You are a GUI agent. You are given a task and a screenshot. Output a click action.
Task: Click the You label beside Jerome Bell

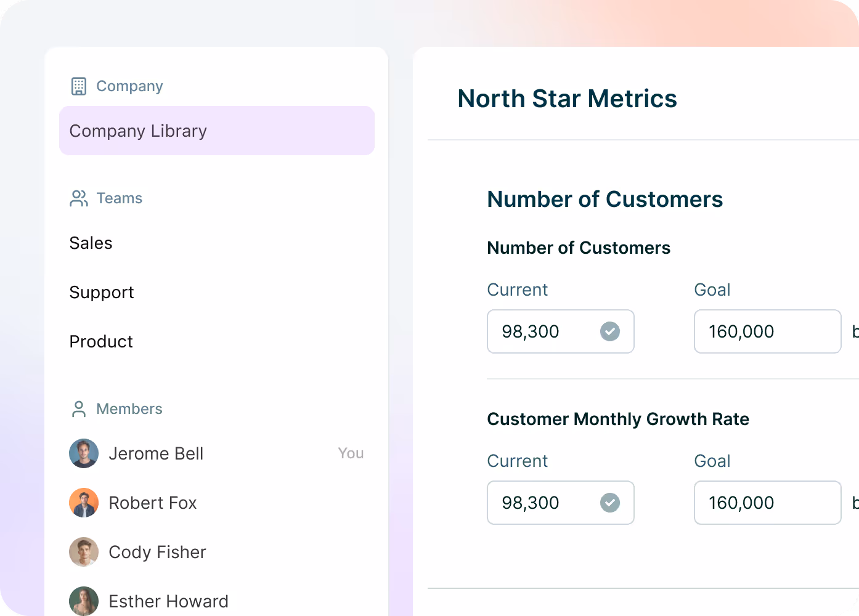[351, 453]
